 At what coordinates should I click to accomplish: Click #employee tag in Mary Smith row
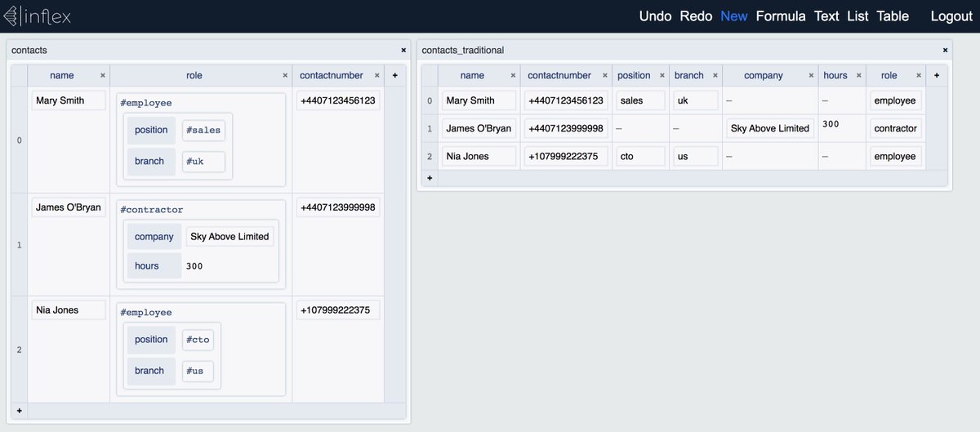point(146,103)
